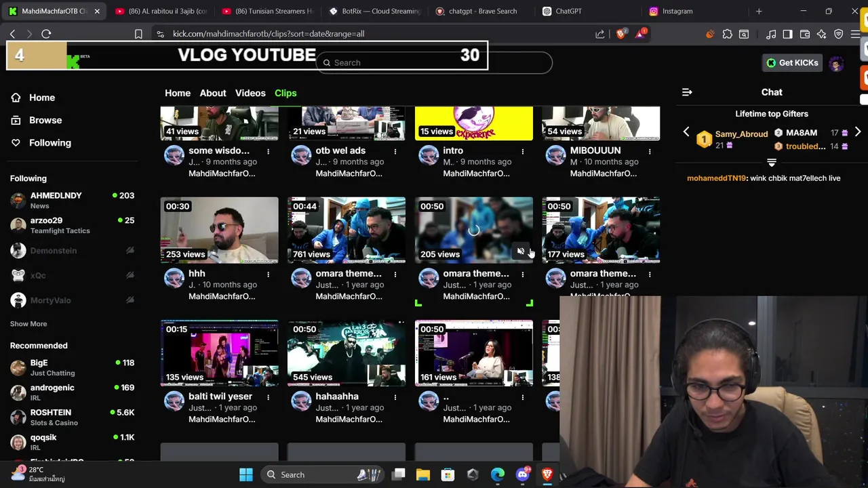Switch to the channel Videos tab
The image size is (868, 488).
point(250,93)
